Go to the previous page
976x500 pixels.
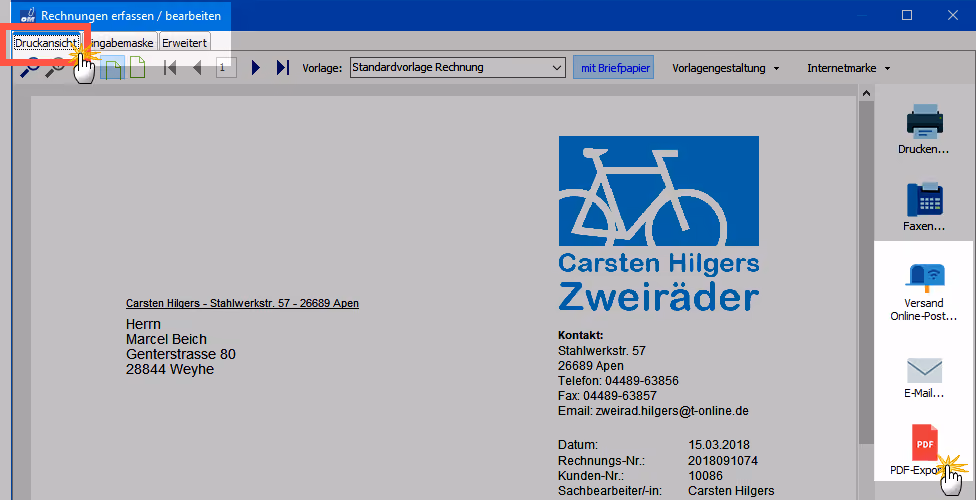[197, 67]
